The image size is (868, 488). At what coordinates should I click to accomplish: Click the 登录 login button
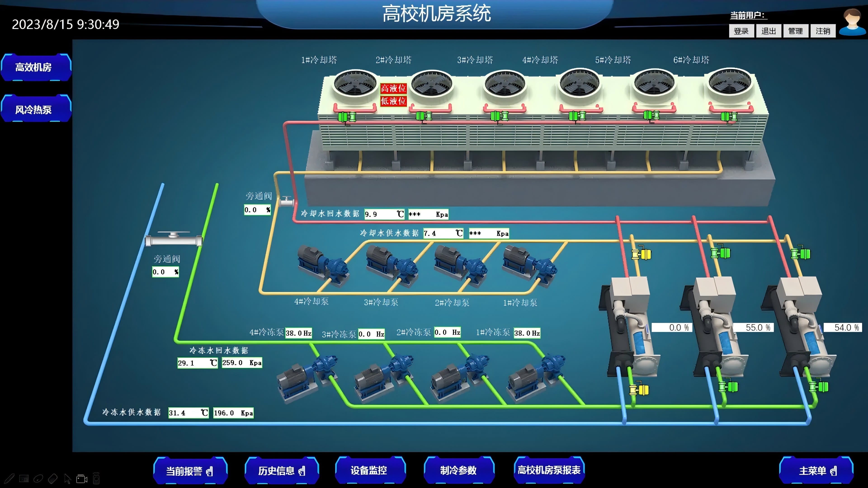pos(741,31)
